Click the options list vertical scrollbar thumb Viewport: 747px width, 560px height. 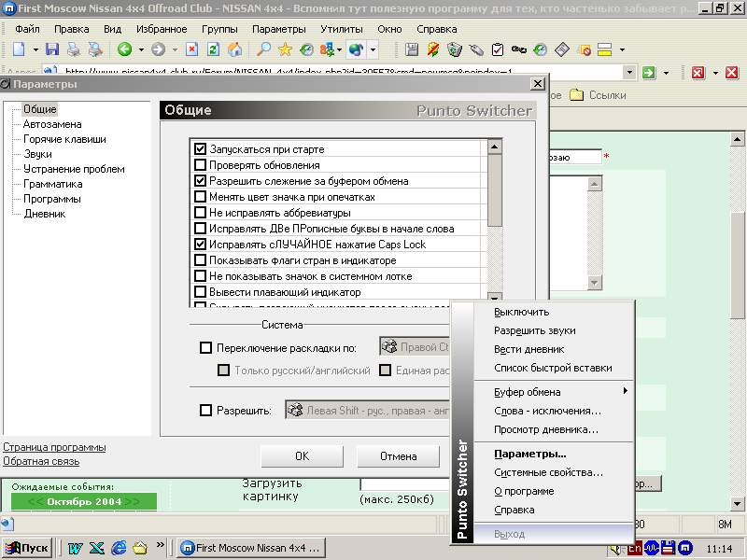click(x=495, y=190)
